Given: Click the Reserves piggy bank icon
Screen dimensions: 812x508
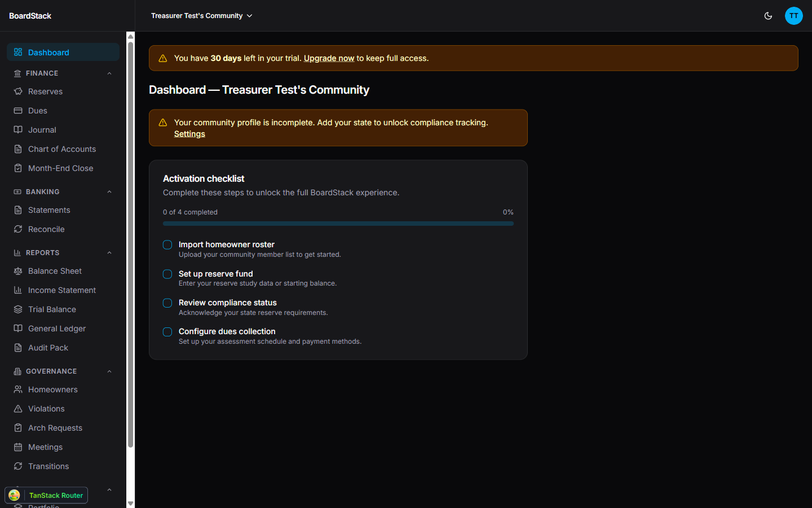Looking at the screenshot, I should tap(18, 91).
